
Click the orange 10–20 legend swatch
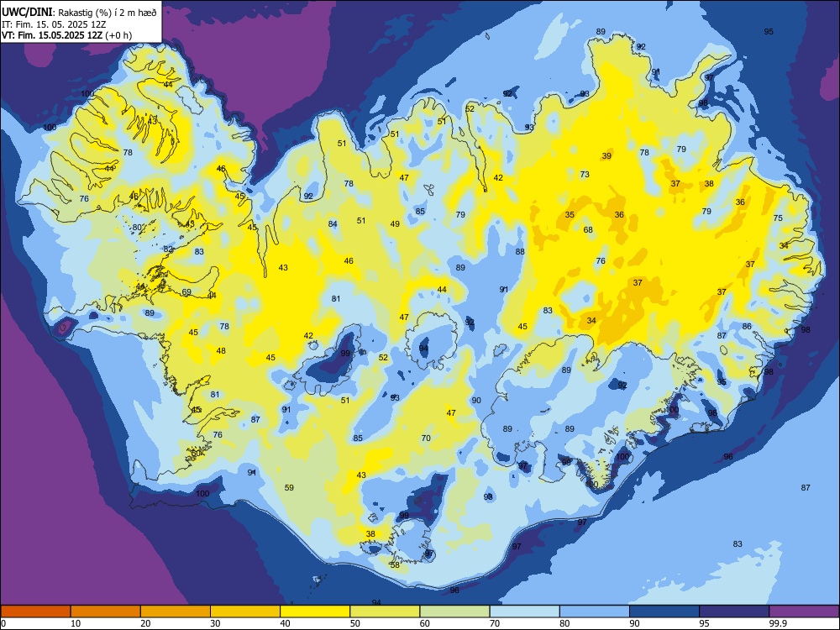(x=106, y=612)
